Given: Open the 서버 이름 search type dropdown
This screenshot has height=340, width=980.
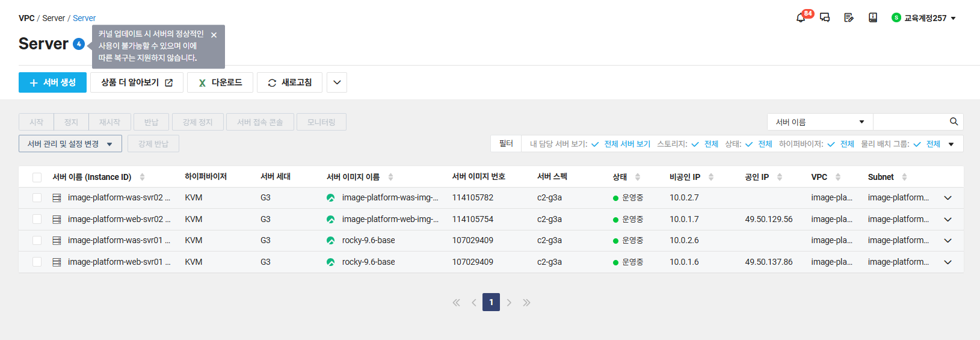Looking at the screenshot, I should (820, 122).
